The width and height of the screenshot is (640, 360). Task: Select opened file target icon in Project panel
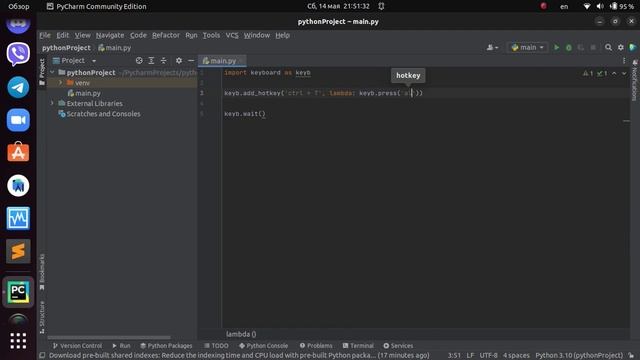click(139, 60)
